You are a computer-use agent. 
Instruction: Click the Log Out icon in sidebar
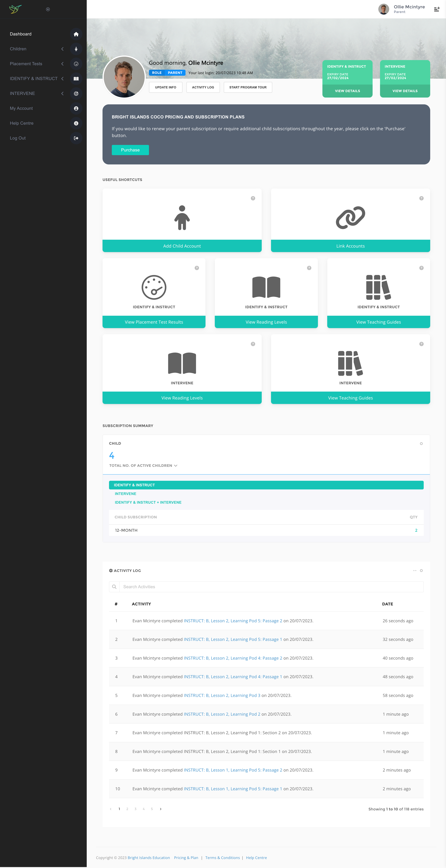(x=76, y=138)
